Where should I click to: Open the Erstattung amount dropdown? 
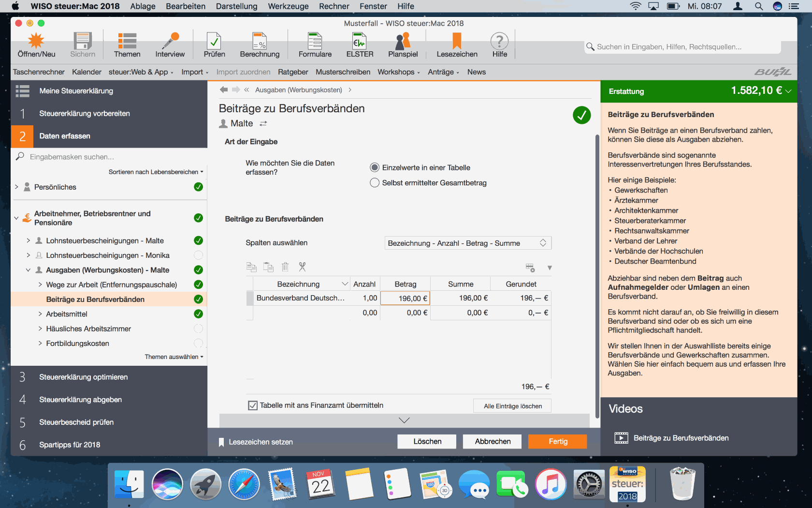(788, 91)
